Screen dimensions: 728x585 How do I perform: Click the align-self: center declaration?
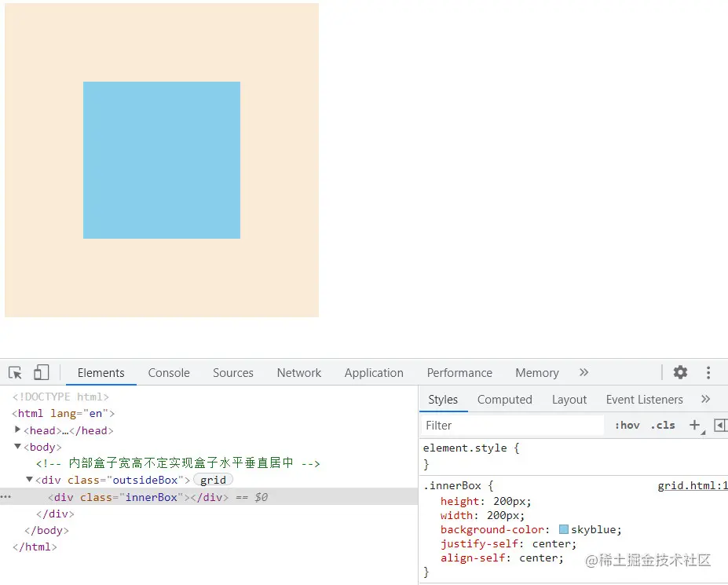pyautogui.click(x=502, y=558)
